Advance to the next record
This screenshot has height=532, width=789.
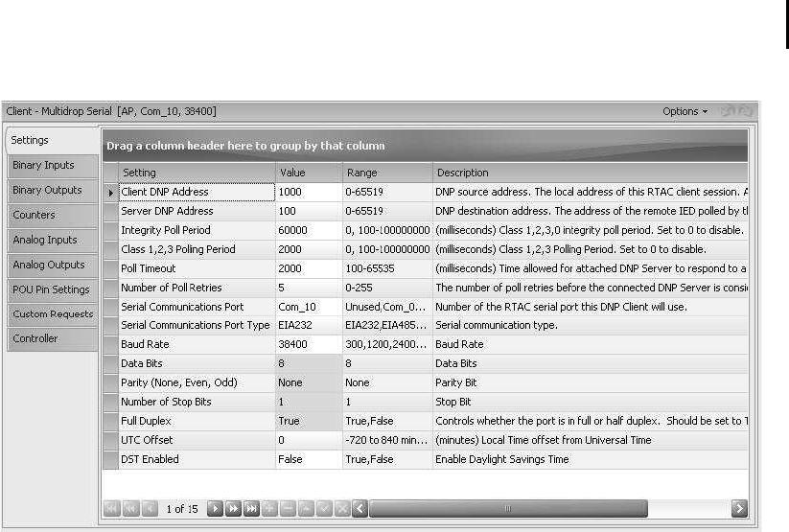(215, 508)
